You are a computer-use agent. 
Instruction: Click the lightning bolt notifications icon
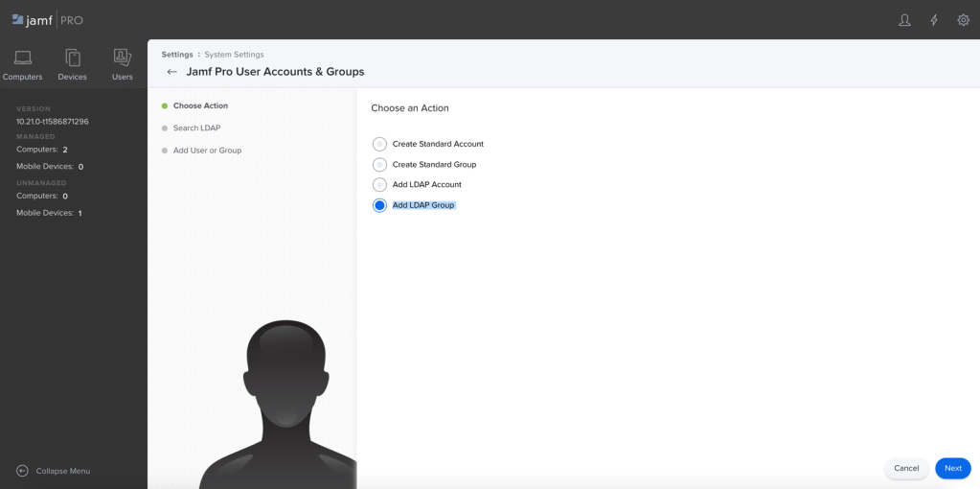coord(934,20)
